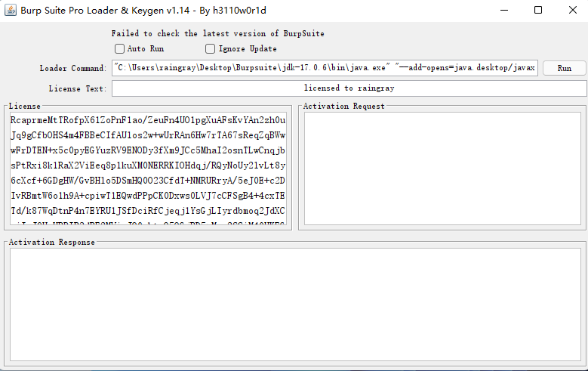Focus the Loader Command input field

[325, 68]
